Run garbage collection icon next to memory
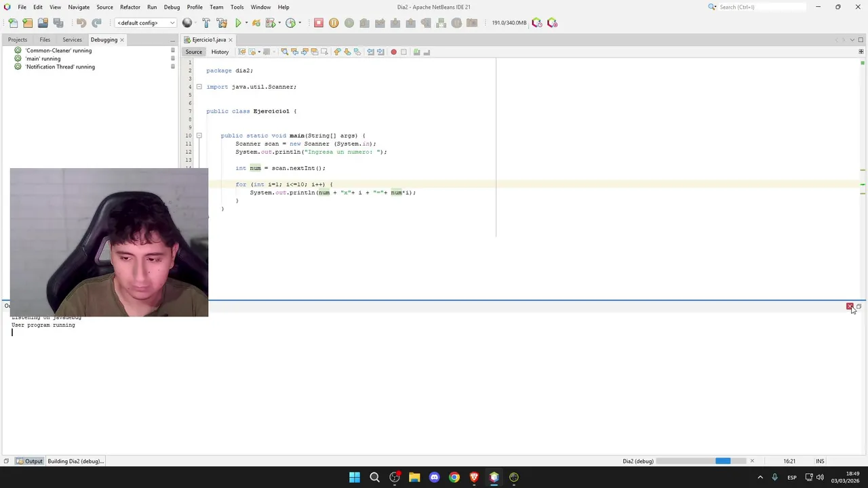The height and width of the screenshot is (488, 868). coord(537,23)
